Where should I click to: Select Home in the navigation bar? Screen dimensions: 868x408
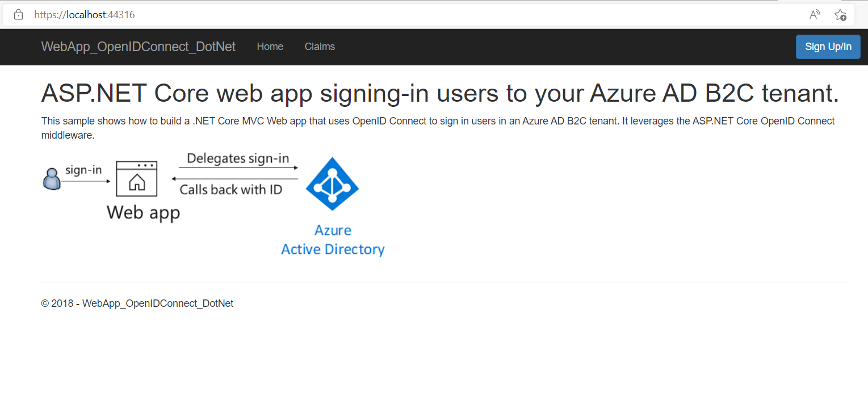coord(270,47)
